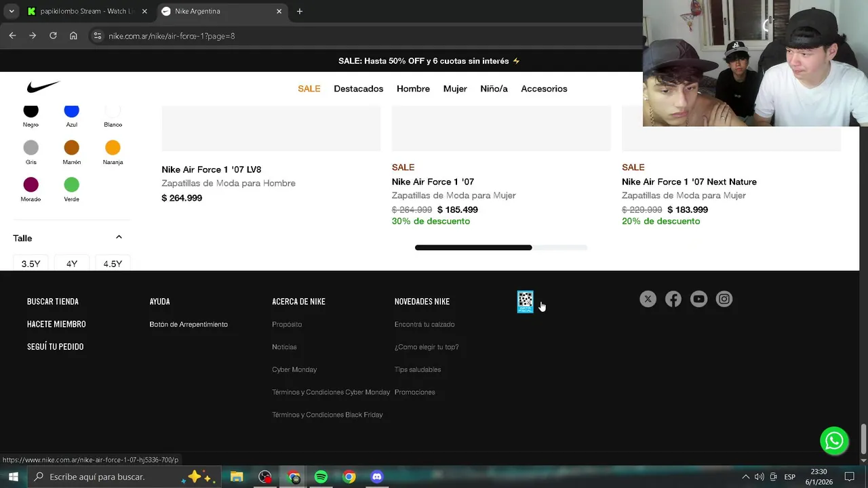This screenshot has width=868, height=488.
Task: Open the Destacados menu
Action: tap(359, 89)
